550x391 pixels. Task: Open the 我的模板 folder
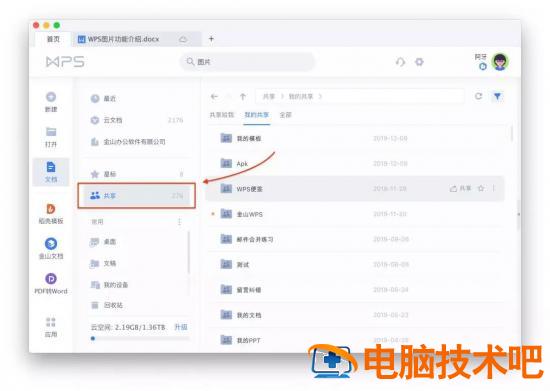tap(356, 139)
